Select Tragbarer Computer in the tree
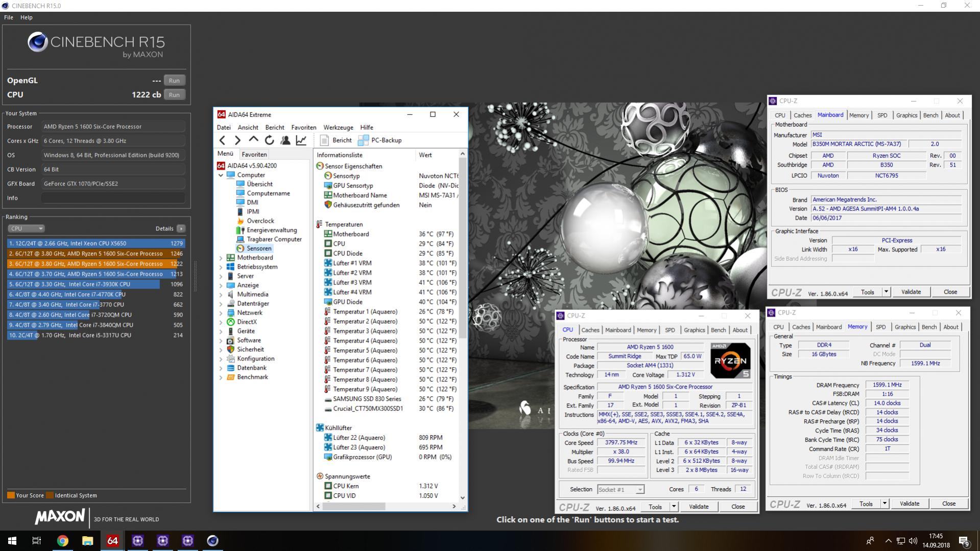The image size is (980, 551). click(x=274, y=239)
